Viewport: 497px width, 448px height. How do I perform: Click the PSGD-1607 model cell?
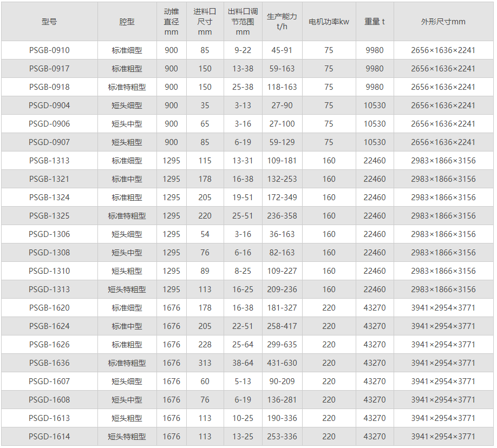(x=49, y=381)
